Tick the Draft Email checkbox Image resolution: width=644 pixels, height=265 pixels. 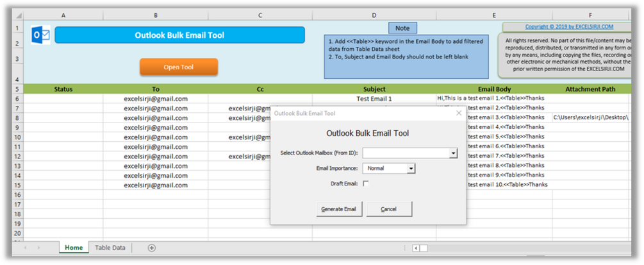(x=365, y=184)
